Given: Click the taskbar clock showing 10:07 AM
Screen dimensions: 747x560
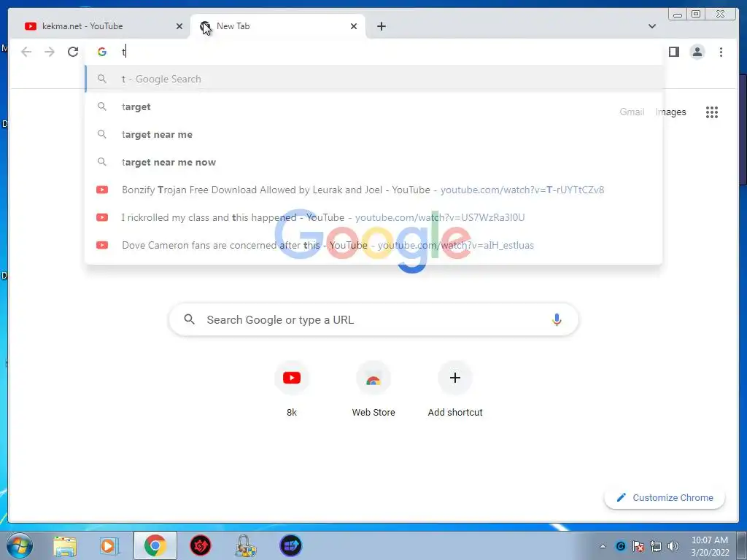Looking at the screenshot, I should pyautogui.click(x=710, y=546).
